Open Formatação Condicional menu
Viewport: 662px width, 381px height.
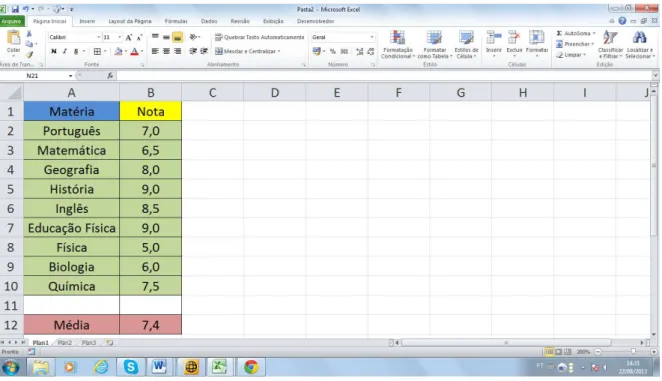tap(397, 44)
